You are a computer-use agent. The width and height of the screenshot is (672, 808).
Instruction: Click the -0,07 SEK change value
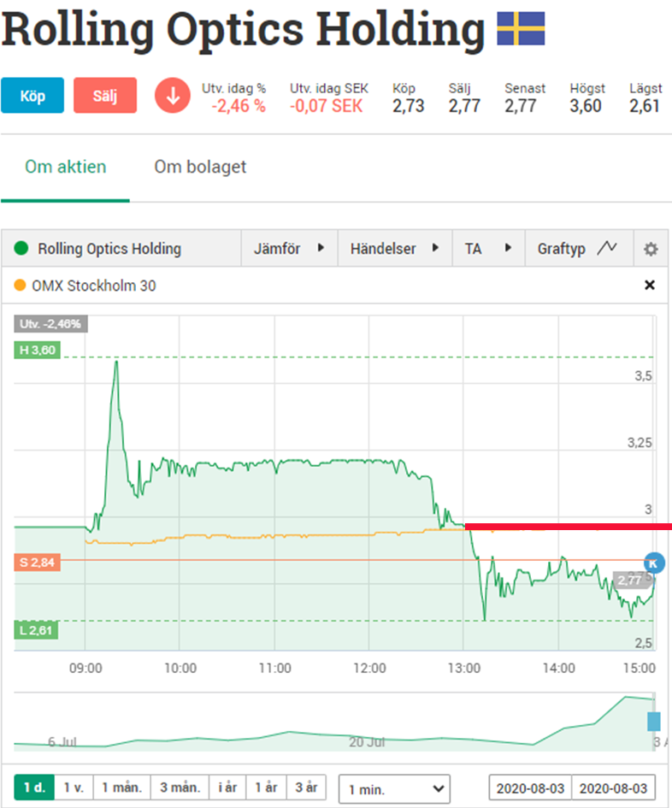327,106
